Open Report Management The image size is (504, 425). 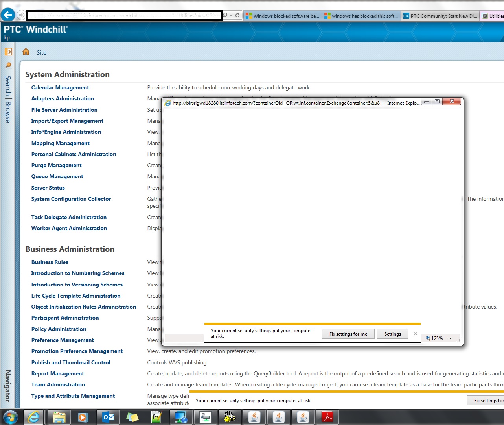click(x=58, y=373)
